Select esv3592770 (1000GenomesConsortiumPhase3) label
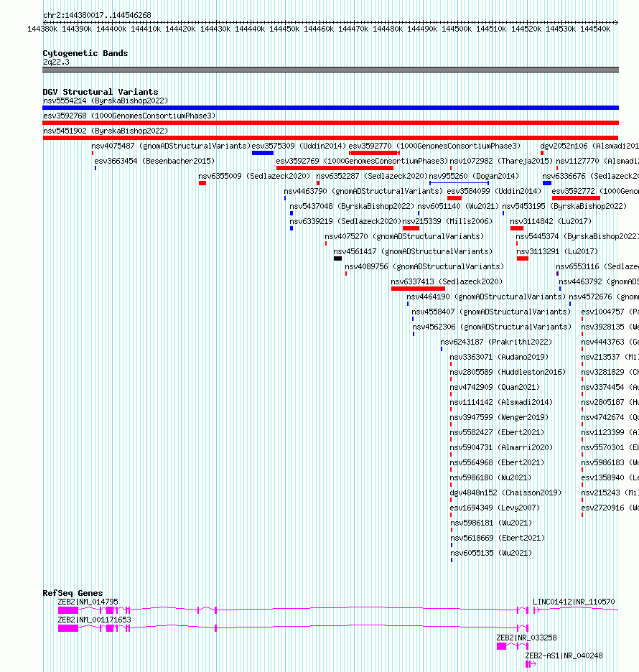The image size is (639, 672). pos(434,146)
